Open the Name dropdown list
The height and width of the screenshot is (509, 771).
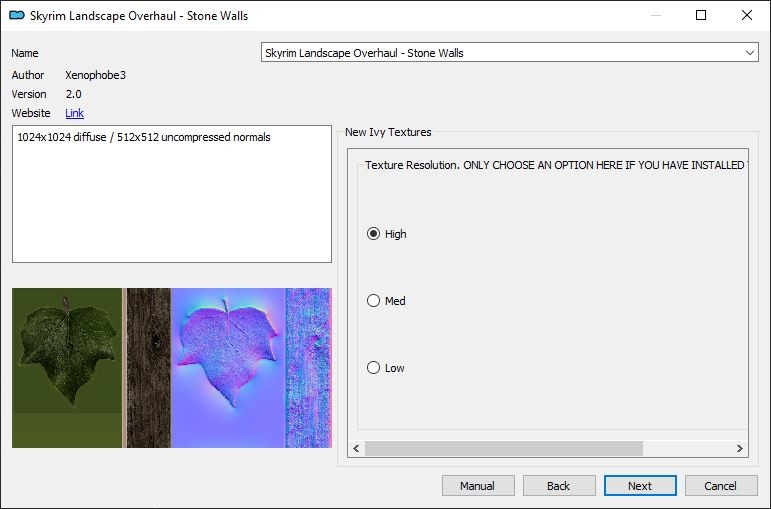coord(509,53)
